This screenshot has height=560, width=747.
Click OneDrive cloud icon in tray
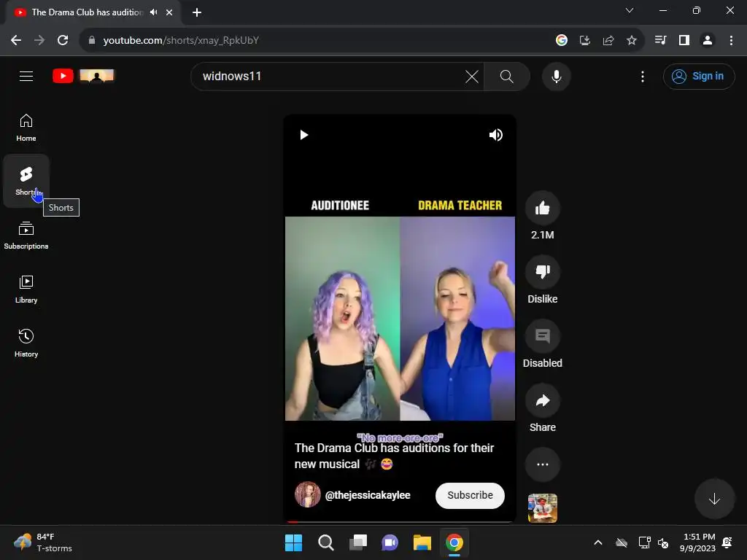pos(622,542)
